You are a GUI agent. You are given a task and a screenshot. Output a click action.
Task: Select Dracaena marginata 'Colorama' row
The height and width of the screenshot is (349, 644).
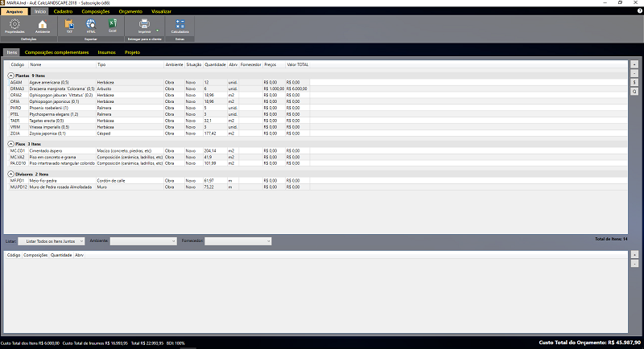(x=318, y=88)
